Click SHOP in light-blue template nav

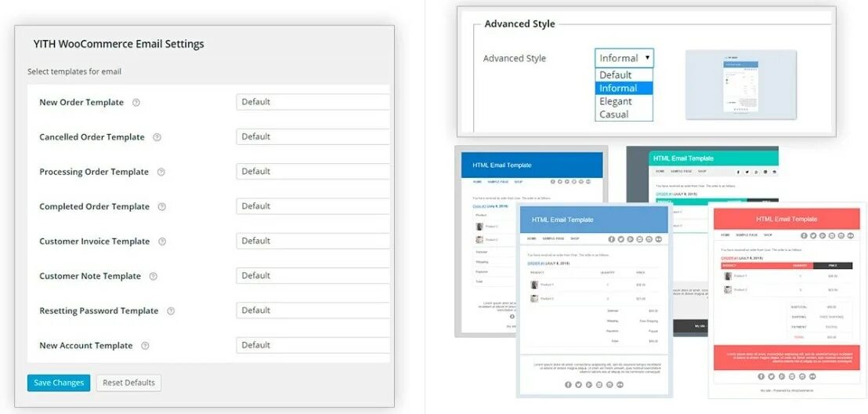[574, 239]
